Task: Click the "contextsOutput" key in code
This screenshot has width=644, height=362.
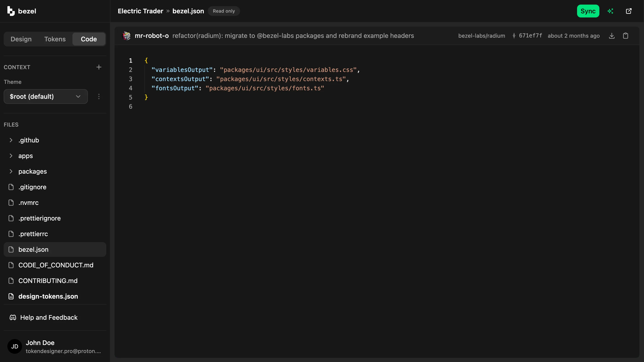Action: tap(180, 79)
